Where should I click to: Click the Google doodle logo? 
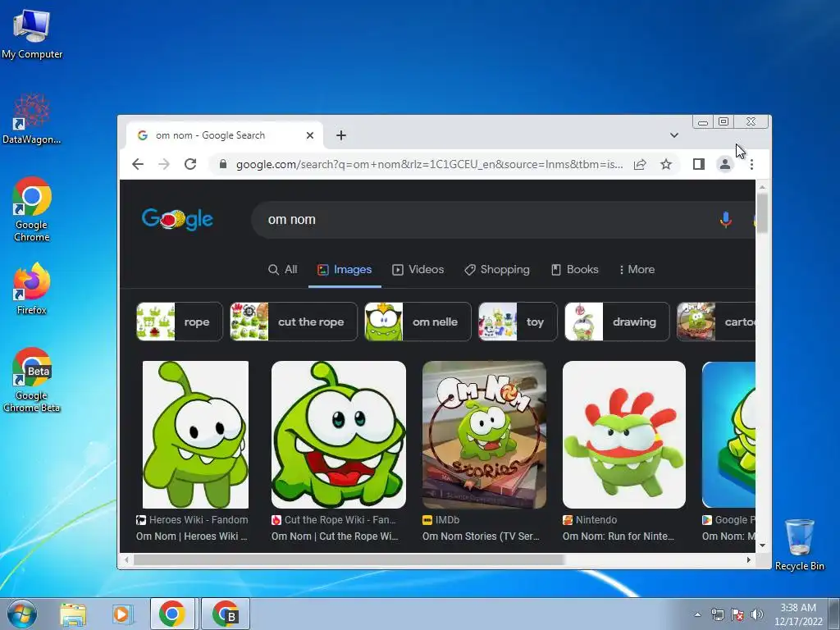pyautogui.click(x=177, y=218)
